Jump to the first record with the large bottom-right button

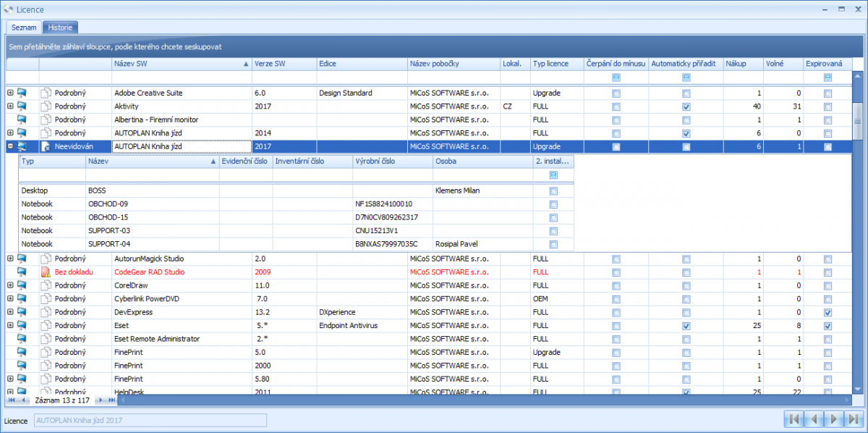click(x=793, y=419)
